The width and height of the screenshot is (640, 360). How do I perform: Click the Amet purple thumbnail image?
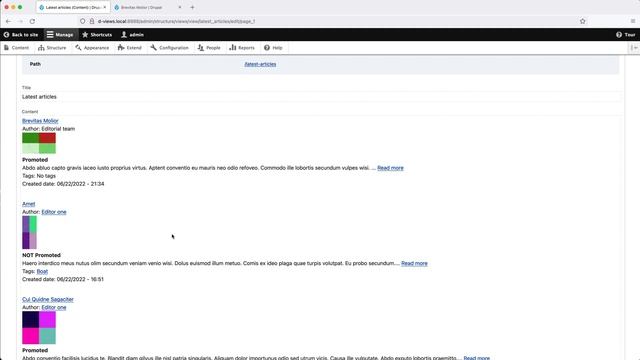29,232
